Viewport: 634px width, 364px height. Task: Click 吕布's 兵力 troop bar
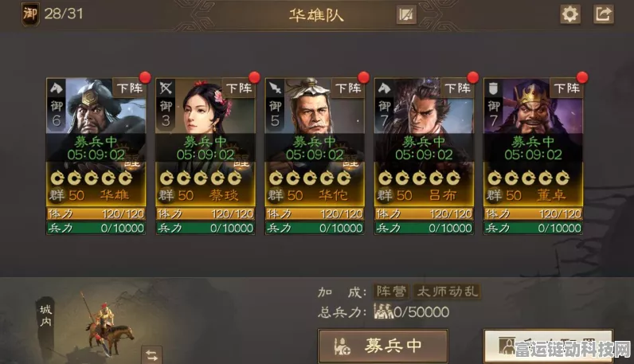coord(424,228)
